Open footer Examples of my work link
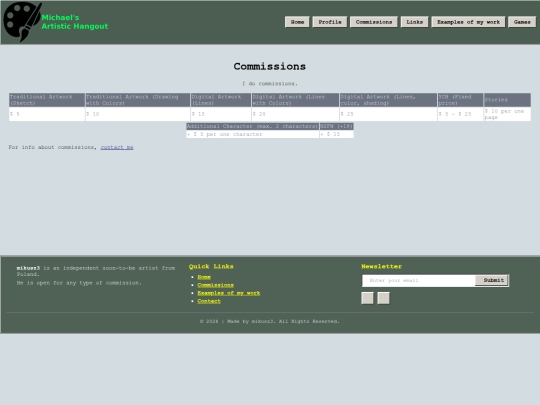 coord(229,293)
